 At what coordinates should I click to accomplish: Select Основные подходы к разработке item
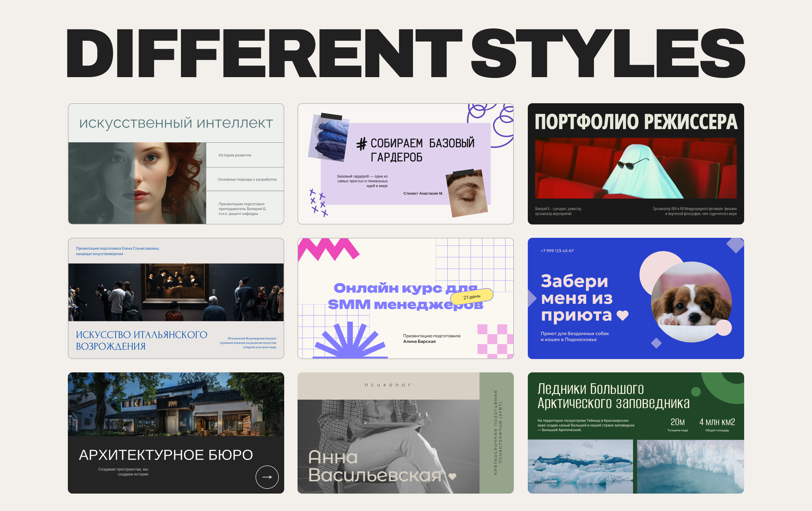pyautogui.click(x=247, y=180)
